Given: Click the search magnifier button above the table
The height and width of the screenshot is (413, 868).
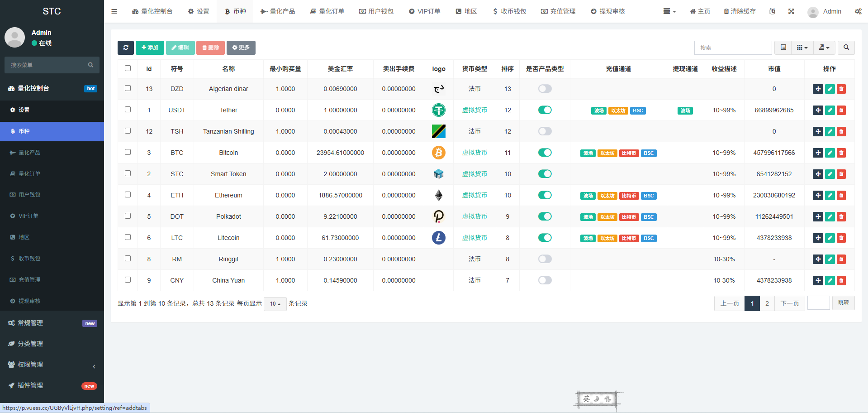Looking at the screenshot, I should [x=846, y=48].
